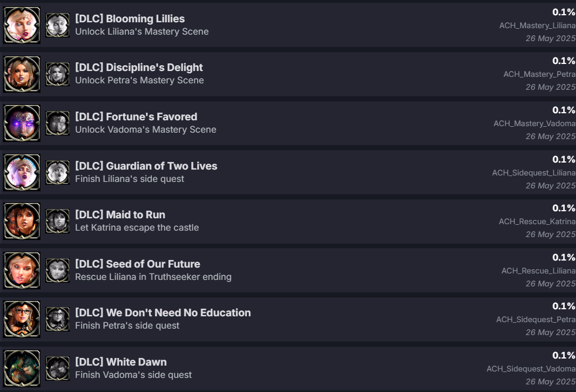This screenshot has width=576, height=392.
Task: Click the grayscale Fortune's Favored locked icon
Action: click(x=57, y=123)
